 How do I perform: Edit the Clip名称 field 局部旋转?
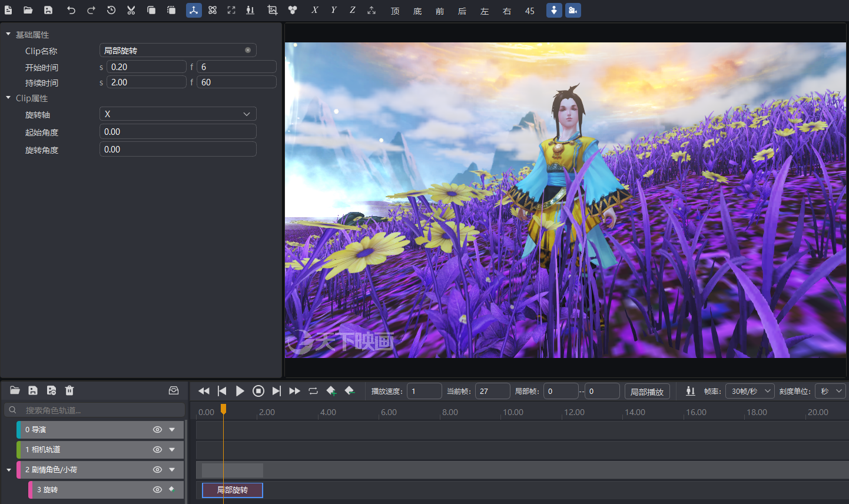pos(178,50)
